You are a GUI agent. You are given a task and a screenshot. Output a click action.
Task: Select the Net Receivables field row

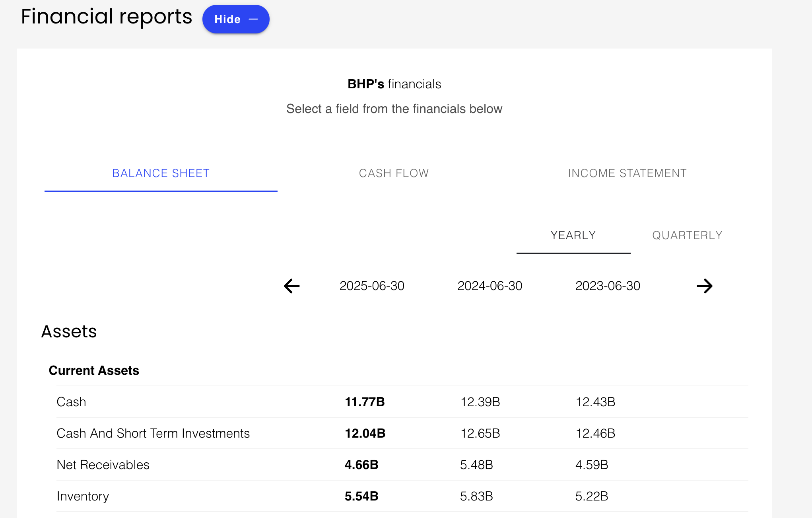click(x=103, y=464)
